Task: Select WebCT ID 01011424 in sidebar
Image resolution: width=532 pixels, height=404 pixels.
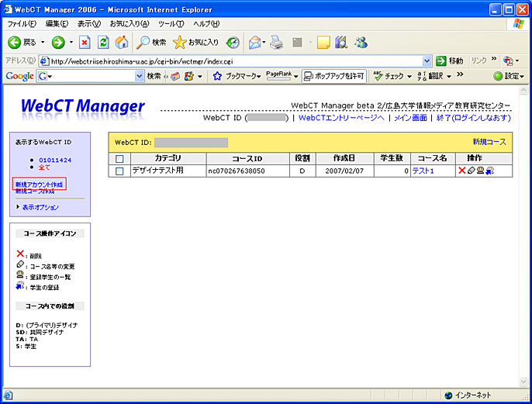Action: (55, 160)
